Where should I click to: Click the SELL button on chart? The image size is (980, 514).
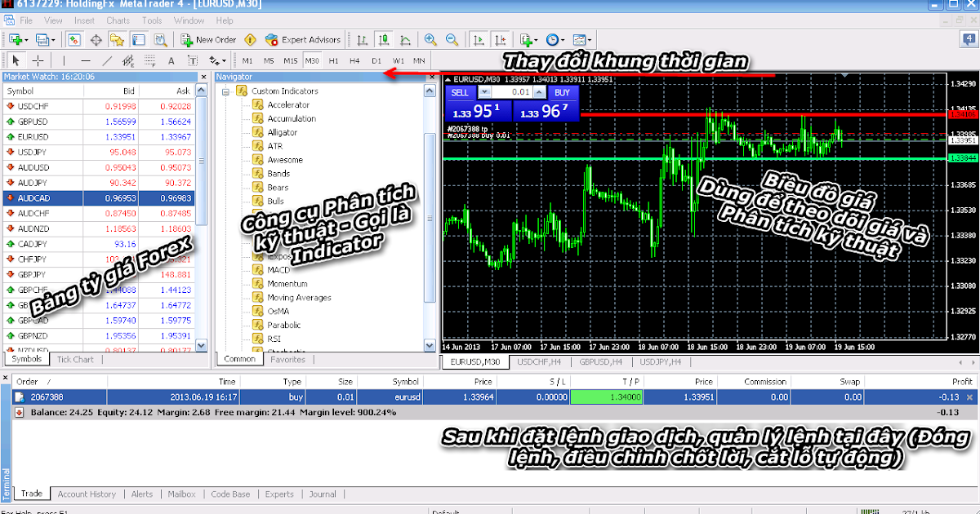tap(460, 93)
